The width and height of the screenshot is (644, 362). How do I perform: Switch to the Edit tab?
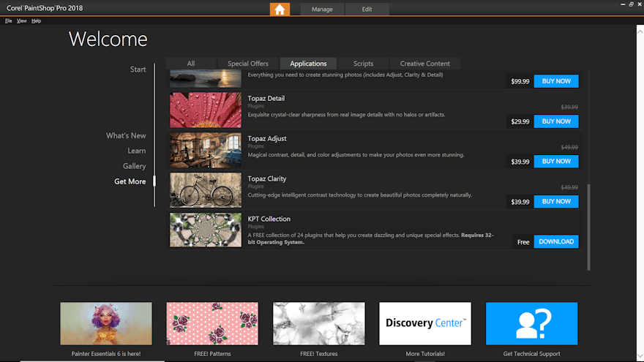click(367, 10)
